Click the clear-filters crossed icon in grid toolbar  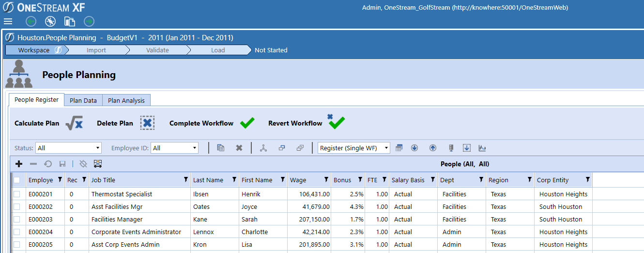pyautogui.click(x=83, y=164)
